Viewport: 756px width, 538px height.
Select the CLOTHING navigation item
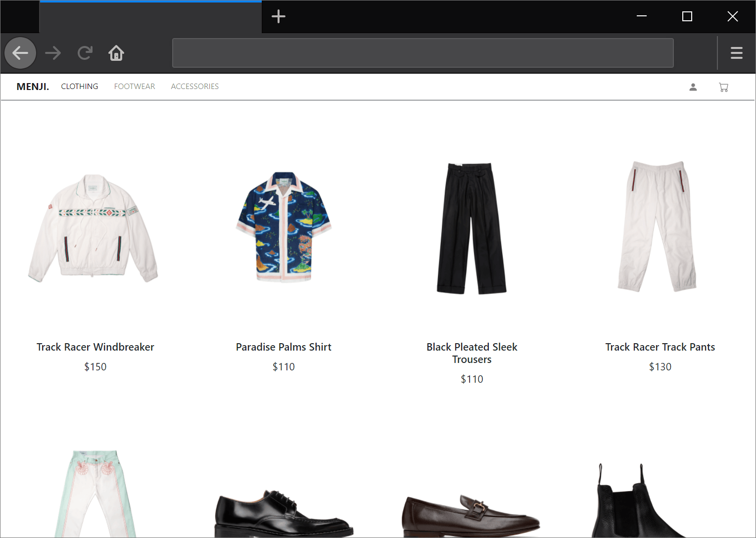click(80, 87)
